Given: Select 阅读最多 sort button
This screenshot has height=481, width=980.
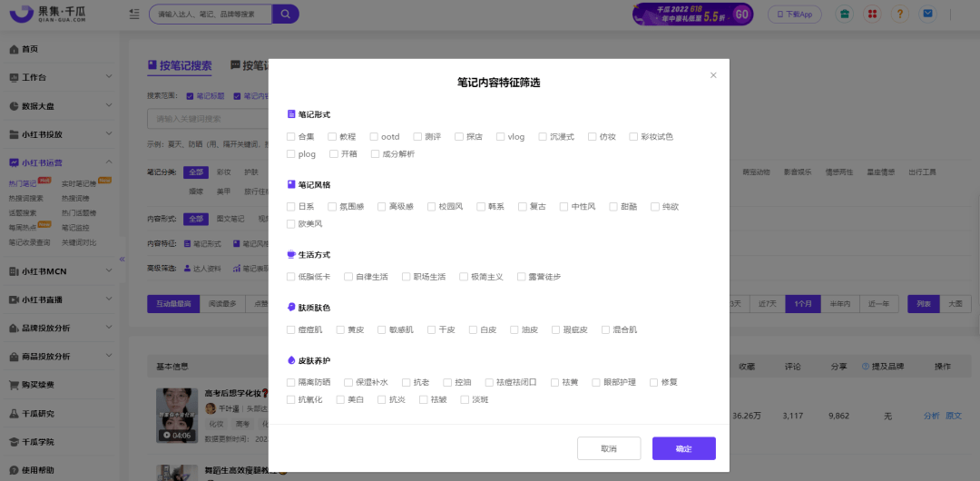Looking at the screenshot, I should coord(222,304).
